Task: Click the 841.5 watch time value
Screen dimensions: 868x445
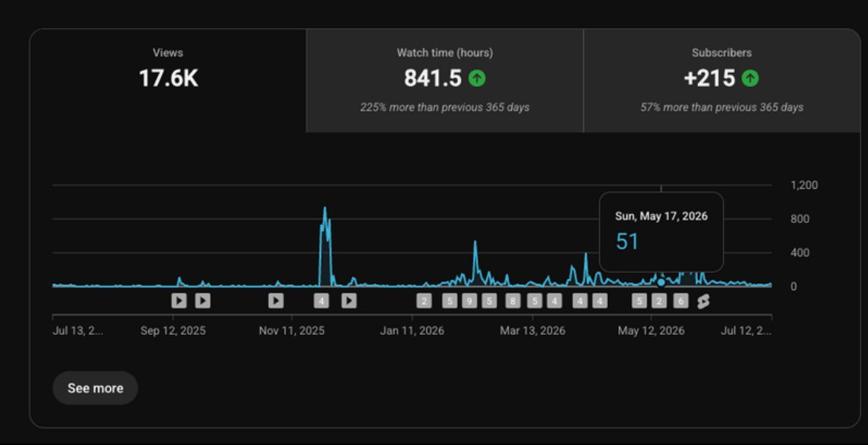Action: pyautogui.click(x=433, y=78)
